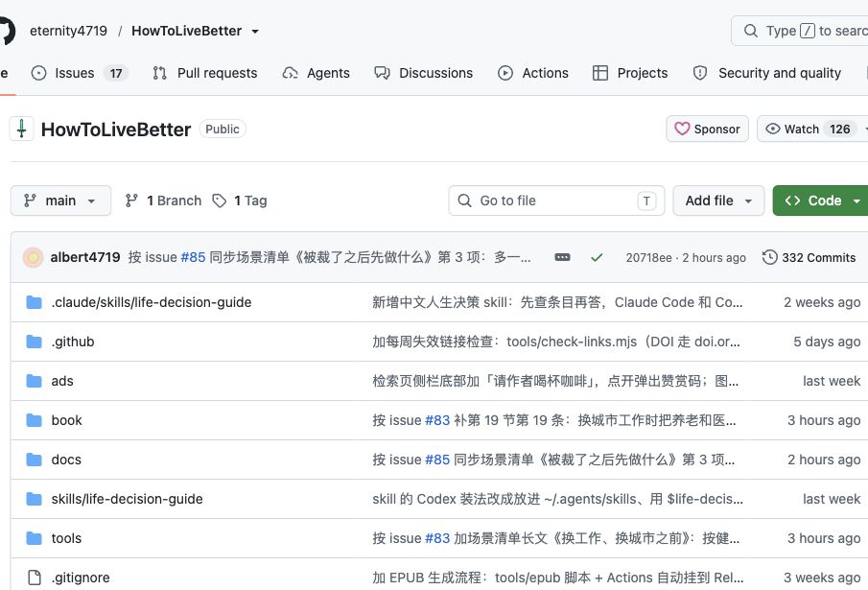This screenshot has height=590, width=868.
Task: Open the .gitignore file
Action: point(81,578)
